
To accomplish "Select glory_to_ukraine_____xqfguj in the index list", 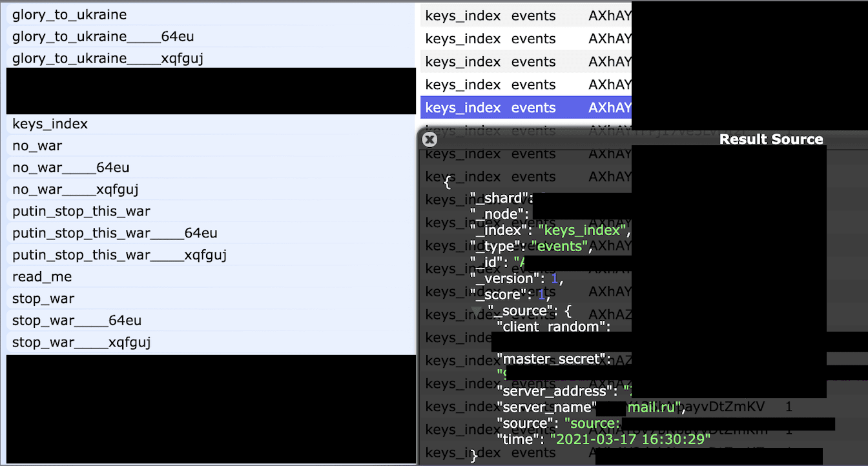I will click(x=211, y=59).
